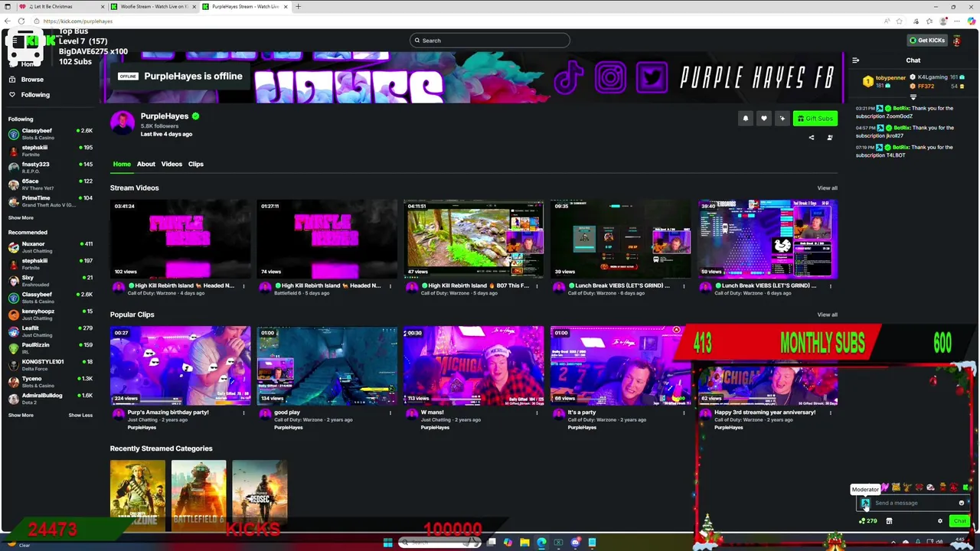Click the user icon beside the share icon

coord(830,138)
